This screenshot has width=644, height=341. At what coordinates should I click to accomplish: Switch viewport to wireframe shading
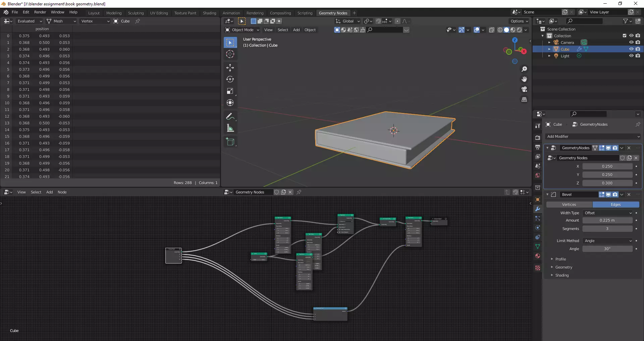pyautogui.click(x=500, y=30)
